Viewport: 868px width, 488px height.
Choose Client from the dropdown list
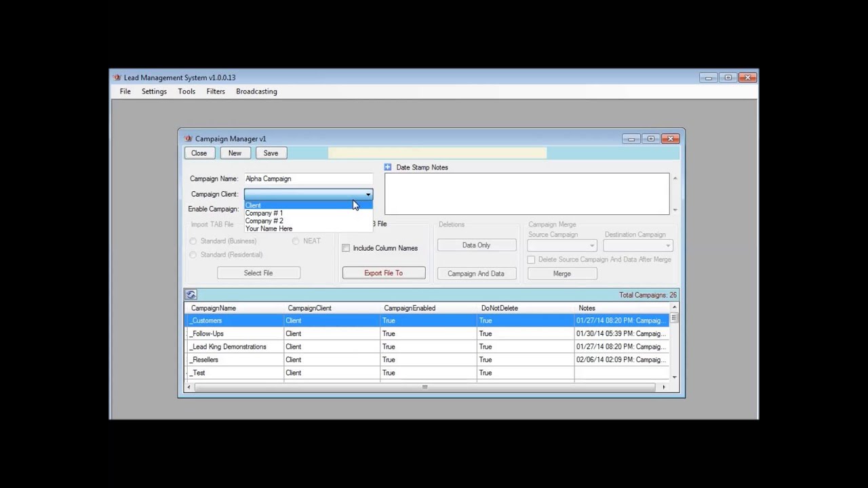[308, 205]
